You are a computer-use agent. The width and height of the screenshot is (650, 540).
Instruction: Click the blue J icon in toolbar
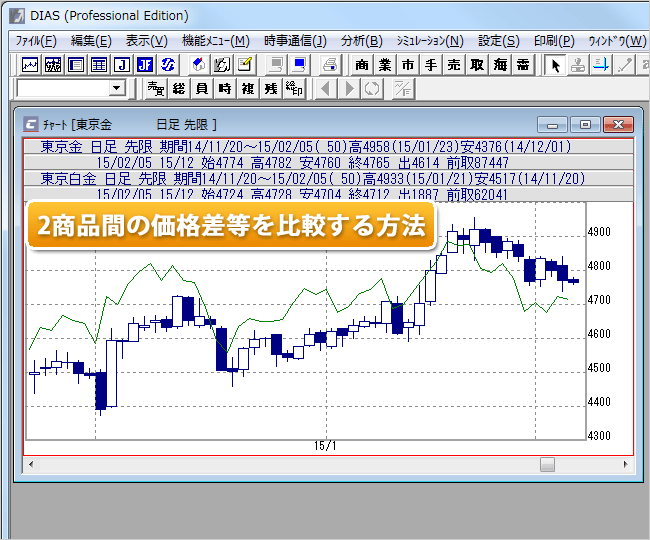tap(145, 65)
